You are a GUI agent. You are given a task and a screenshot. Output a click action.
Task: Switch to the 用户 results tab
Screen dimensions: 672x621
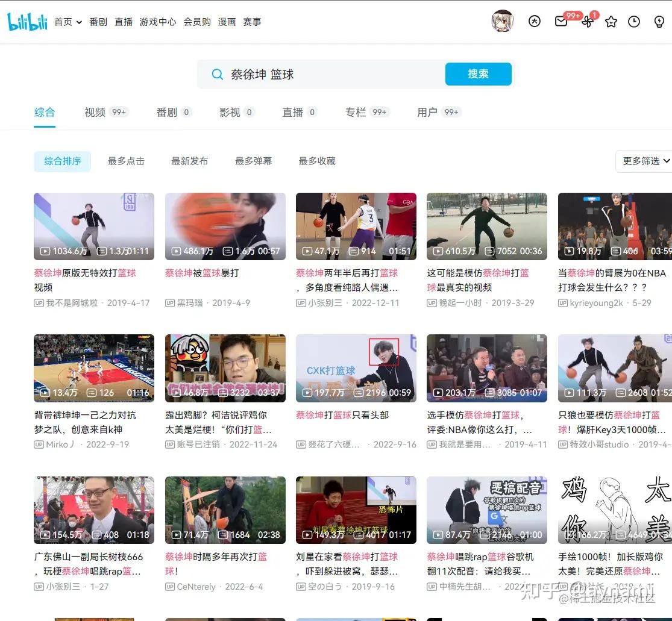click(439, 112)
